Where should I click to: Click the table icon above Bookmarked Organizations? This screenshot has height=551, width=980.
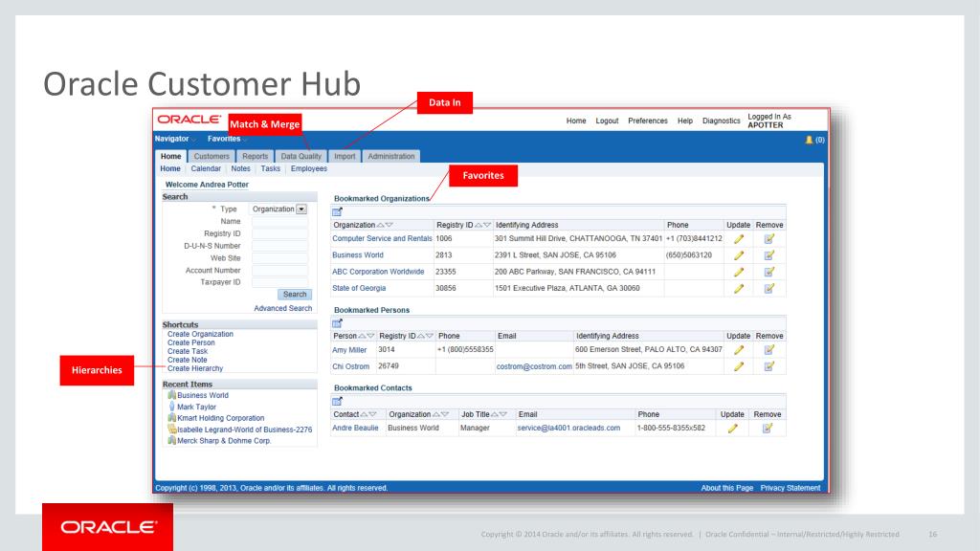point(338,211)
